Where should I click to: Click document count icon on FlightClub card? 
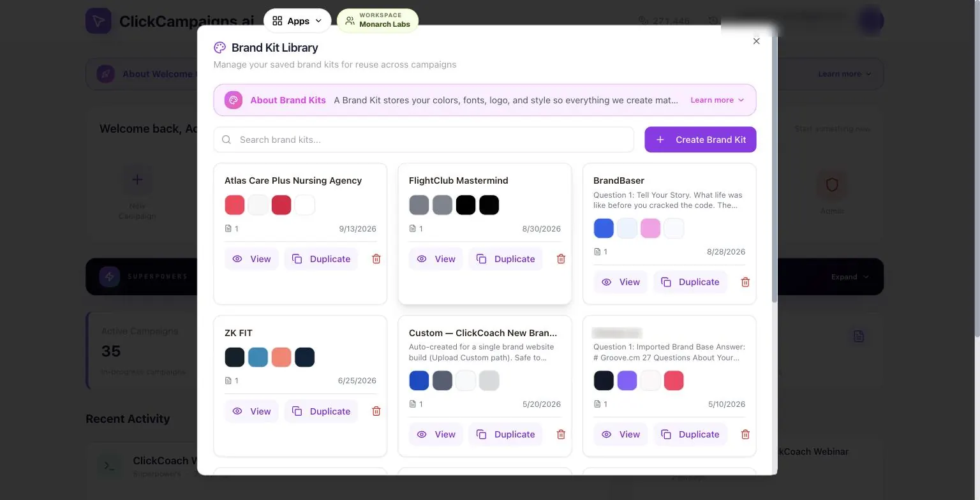click(412, 228)
